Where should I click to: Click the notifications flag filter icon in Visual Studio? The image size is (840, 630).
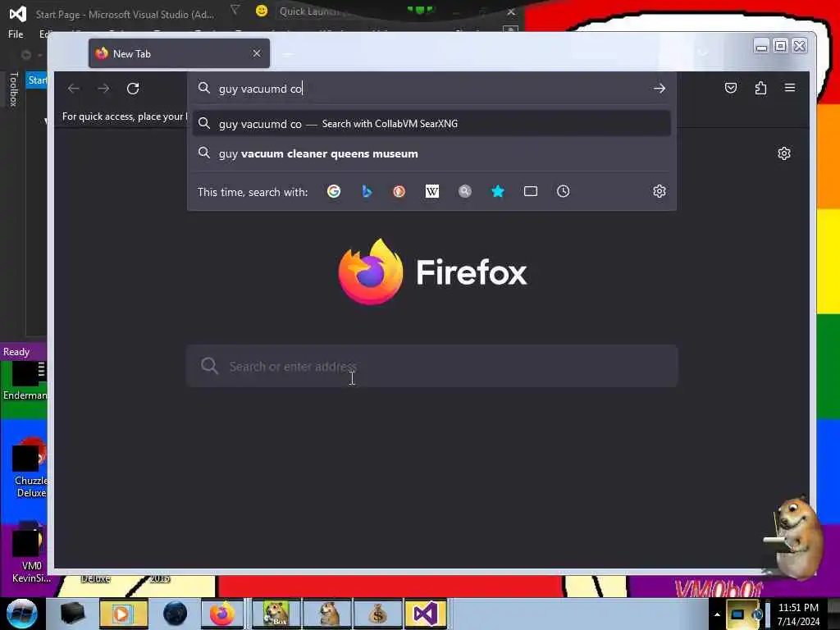[235, 11]
